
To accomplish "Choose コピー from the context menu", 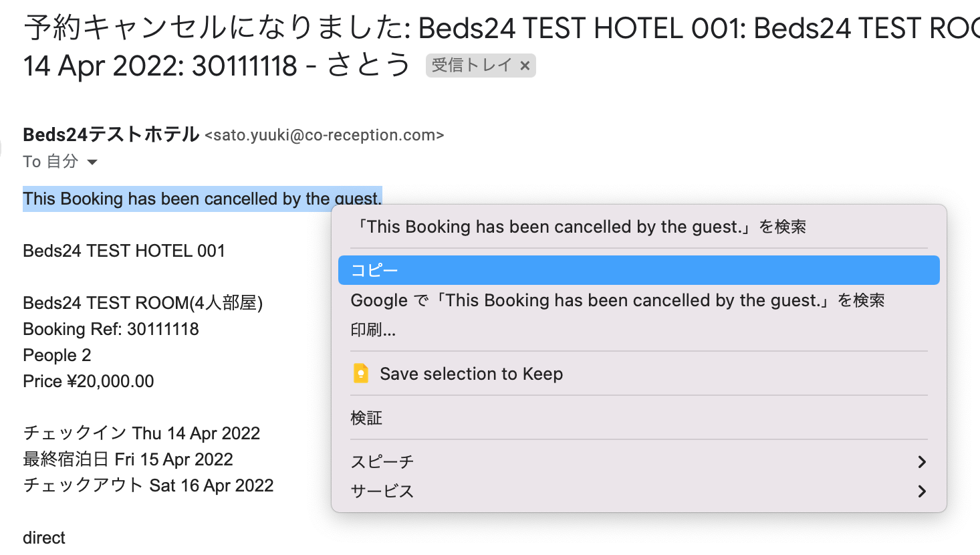I will coord(638,270).
